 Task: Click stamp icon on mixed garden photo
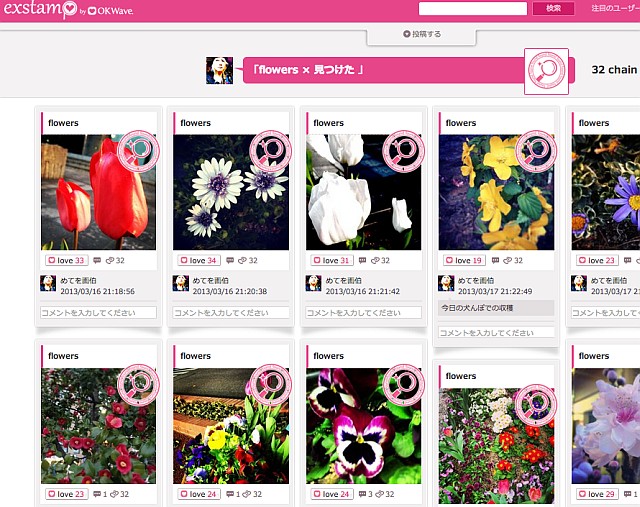pyautogui.click(x=536, y=405)
